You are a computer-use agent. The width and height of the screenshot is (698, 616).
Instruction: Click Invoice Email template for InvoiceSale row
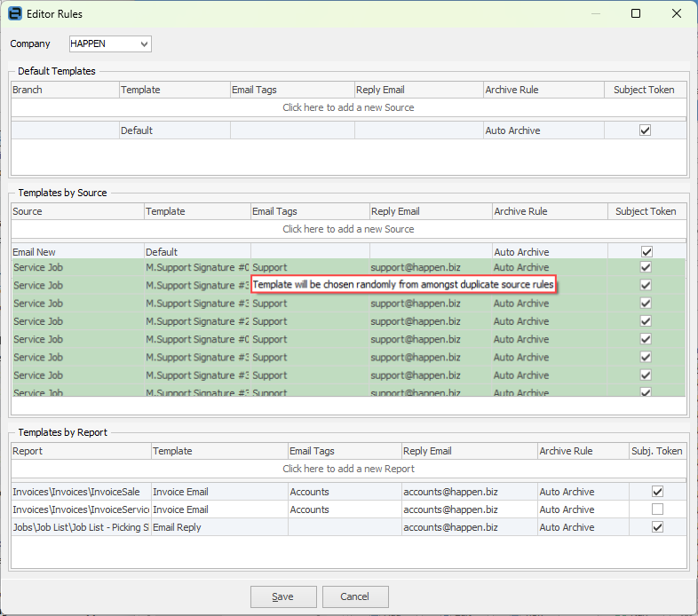tap(219, 492)
